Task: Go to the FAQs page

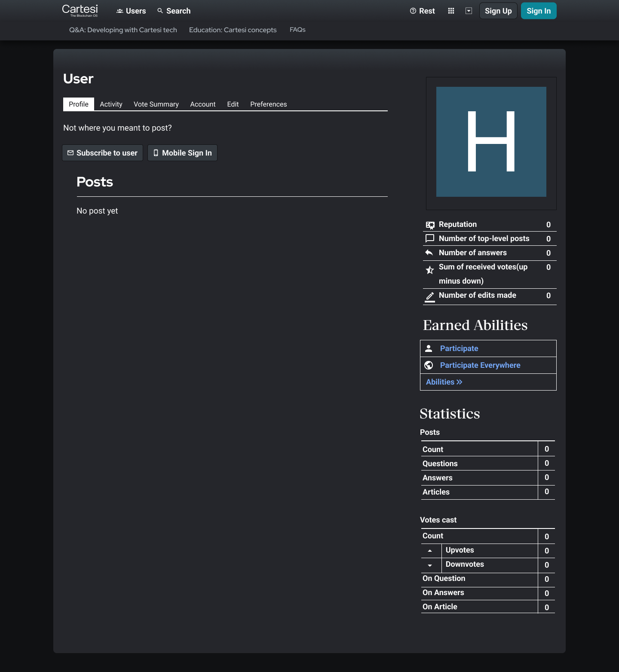Action: tap(297, 30)
